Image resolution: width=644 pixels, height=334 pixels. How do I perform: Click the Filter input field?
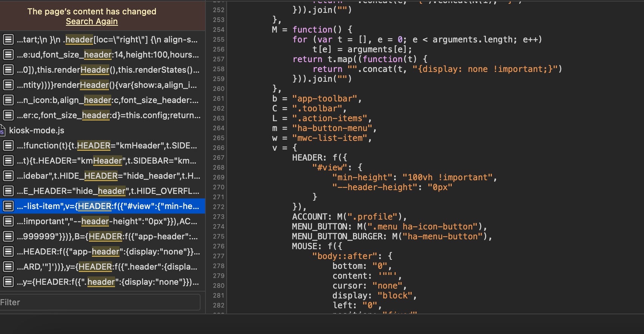[100, 302]
